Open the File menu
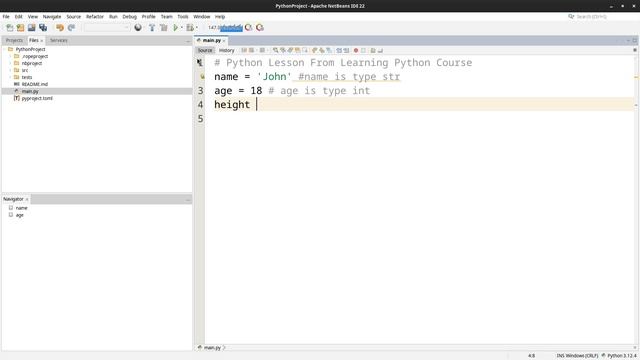Image resolution: width=640 pixels, height=360 pixels. tap(6, 17)
